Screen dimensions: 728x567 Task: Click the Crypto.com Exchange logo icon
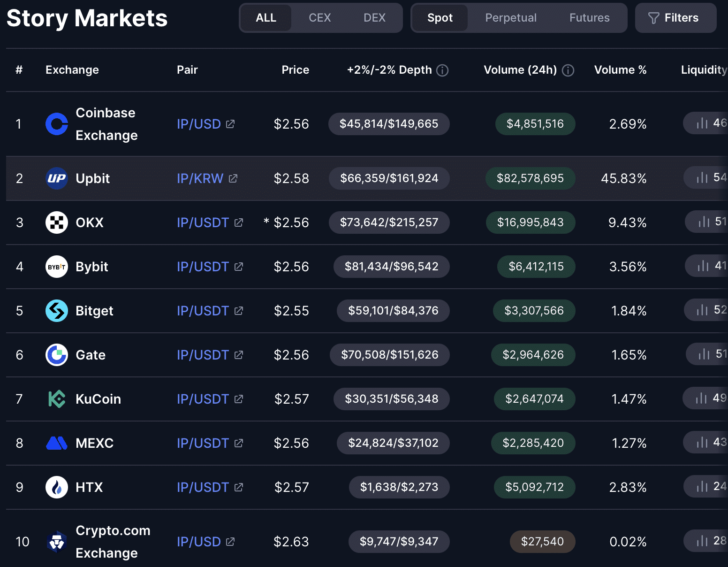(x=57, y=542)
